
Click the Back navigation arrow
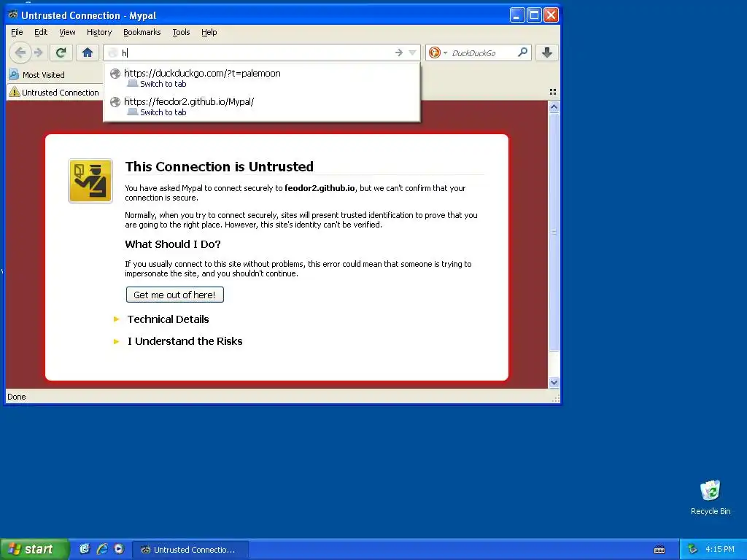pos(20,52)
